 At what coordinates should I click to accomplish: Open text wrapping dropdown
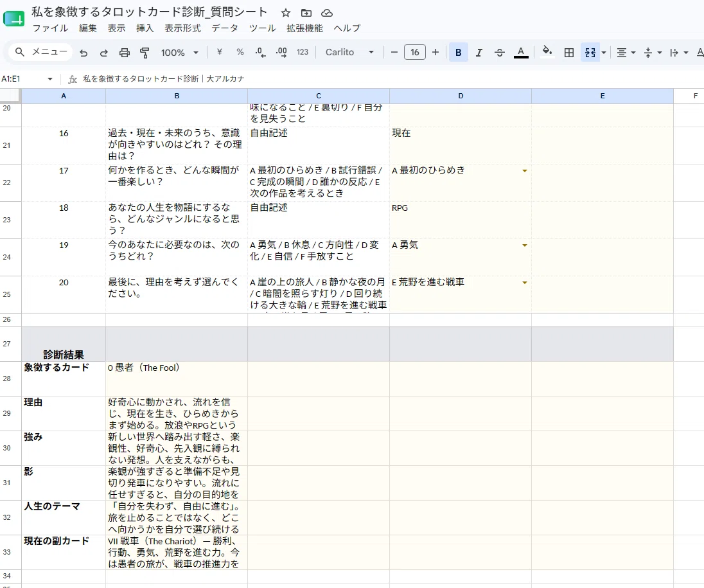pos(679,53)
